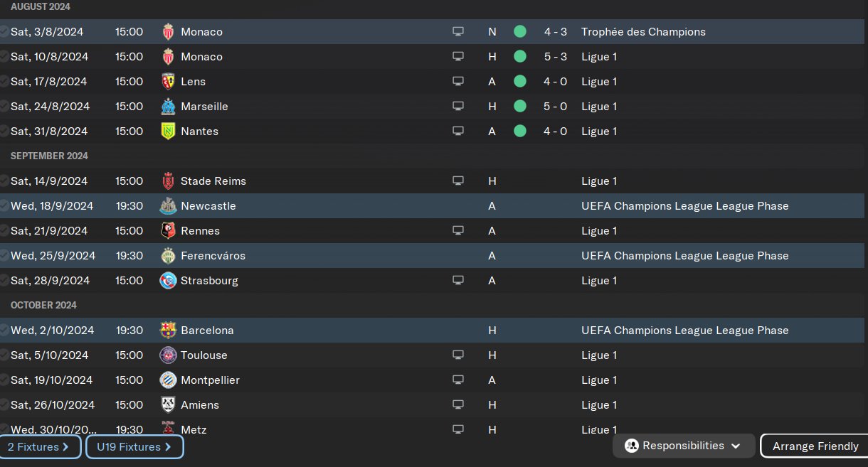Screen dimensions: 868x467
Task: Click the Arrange Friendly button
Action: click(815, 446)
